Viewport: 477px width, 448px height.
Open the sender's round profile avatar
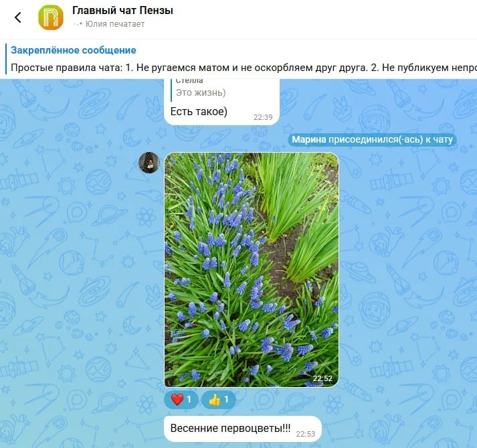click(149, 163)
